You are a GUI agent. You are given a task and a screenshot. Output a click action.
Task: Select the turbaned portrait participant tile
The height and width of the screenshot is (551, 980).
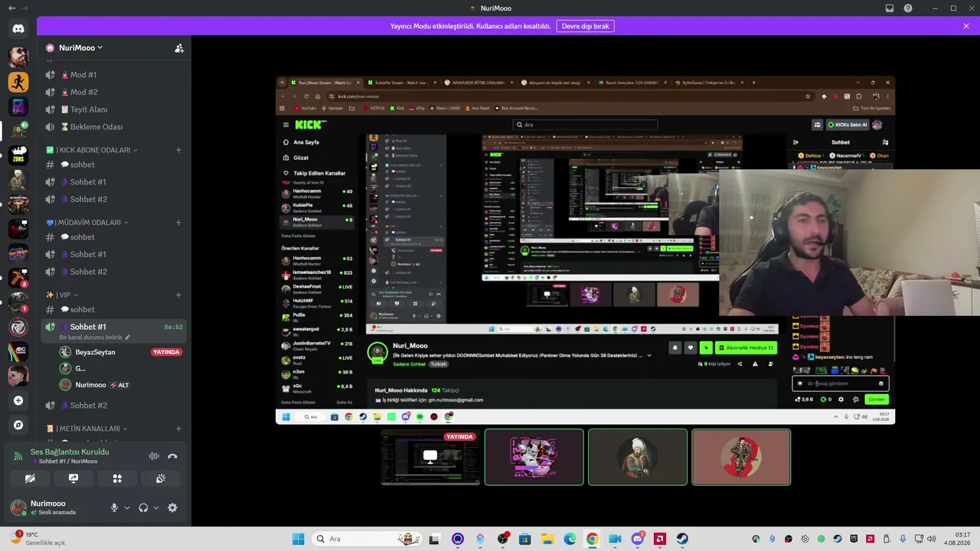(638, 457)
